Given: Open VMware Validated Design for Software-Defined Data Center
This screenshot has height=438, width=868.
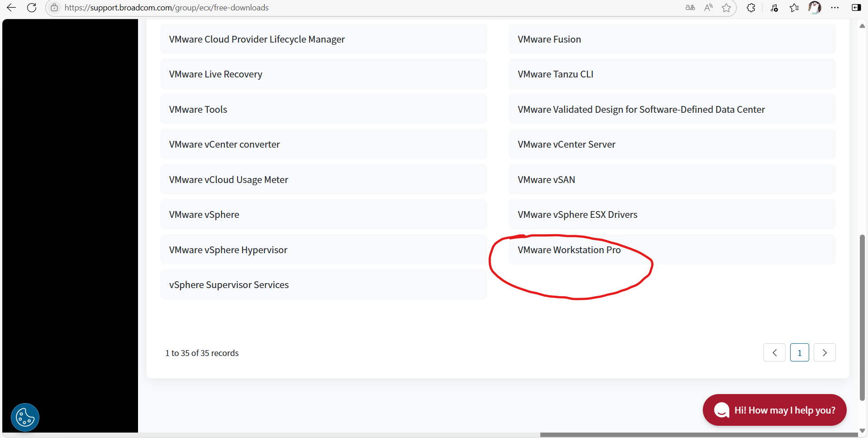Looking at the screenshot, I should pos(672,109).
